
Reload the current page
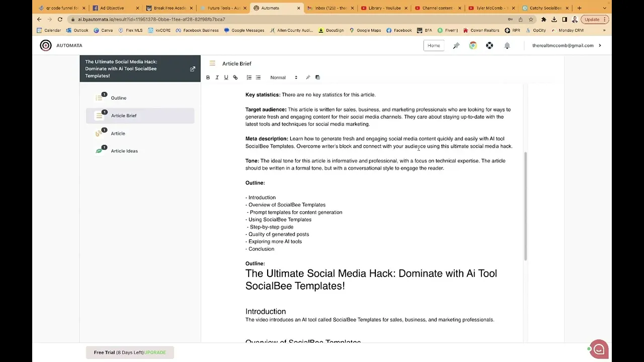(x=60, y=19)
